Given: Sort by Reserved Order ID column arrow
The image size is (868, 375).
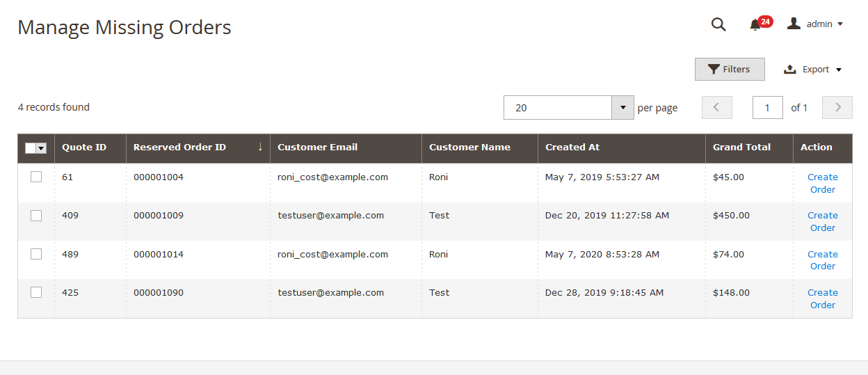Looking at the screenshot, I should [260, 147].
